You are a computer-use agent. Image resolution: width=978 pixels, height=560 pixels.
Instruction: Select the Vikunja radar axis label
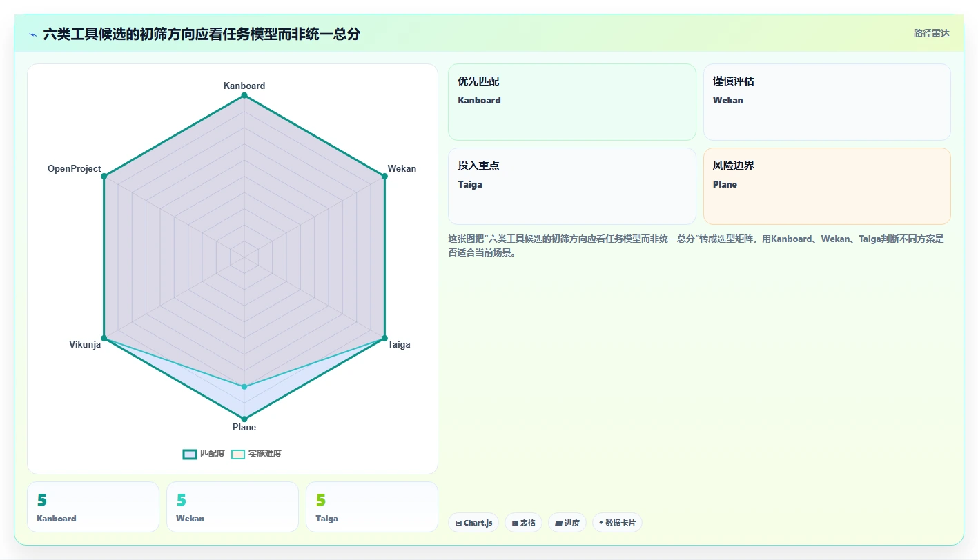[x=85, y=344]
